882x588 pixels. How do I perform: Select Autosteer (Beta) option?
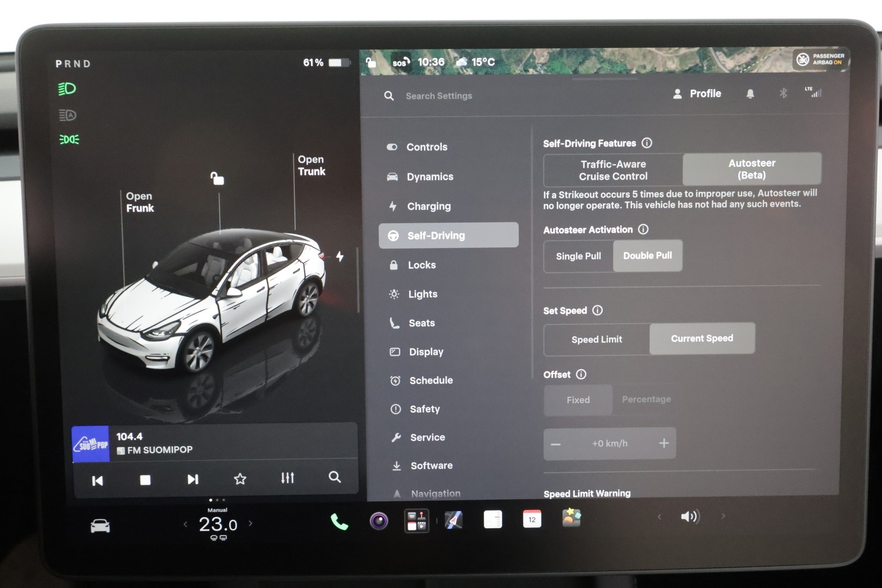[x=752, y=169]
